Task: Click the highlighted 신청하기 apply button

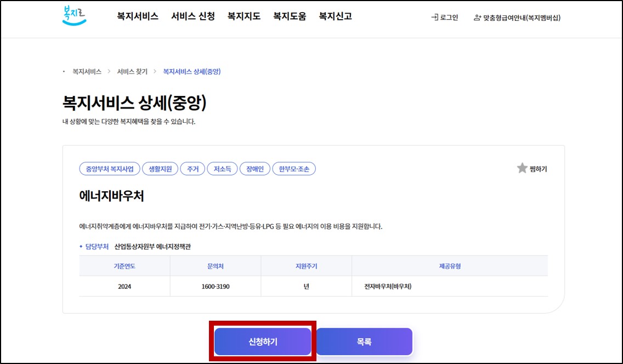Action: click(x=262, y=341)
